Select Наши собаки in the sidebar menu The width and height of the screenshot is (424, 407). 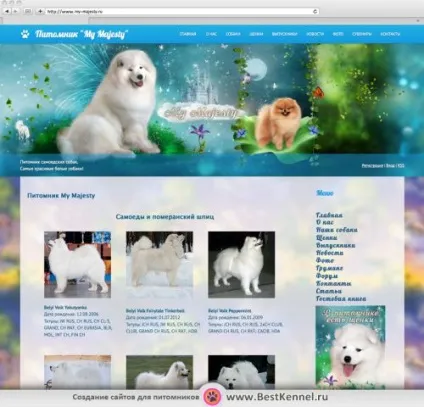(337, 230)
